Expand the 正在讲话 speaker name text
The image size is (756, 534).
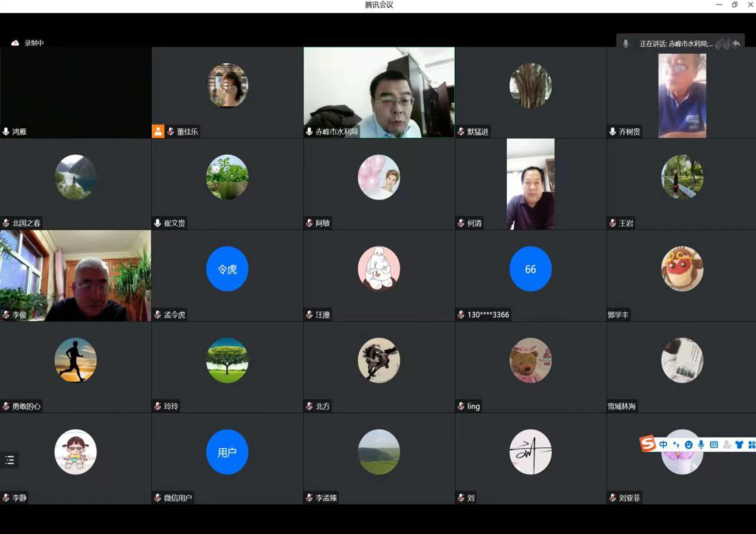click(676, 44)
